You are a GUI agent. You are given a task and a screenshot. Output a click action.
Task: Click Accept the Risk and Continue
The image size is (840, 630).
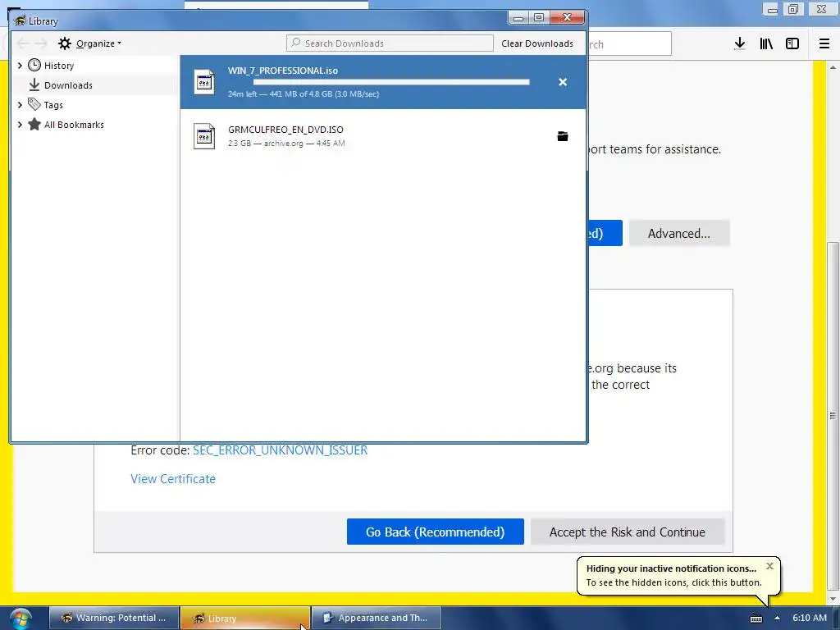[628, 532]
